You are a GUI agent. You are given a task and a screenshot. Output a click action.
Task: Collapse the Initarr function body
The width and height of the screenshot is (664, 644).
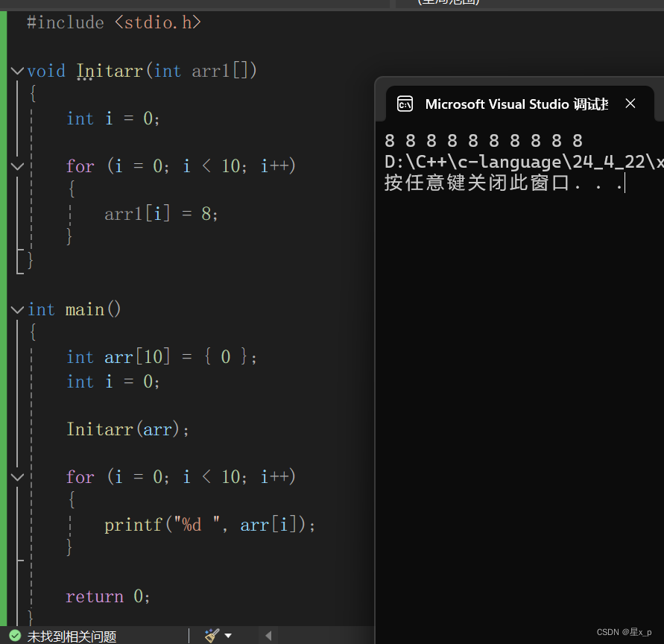click(16, 70)
